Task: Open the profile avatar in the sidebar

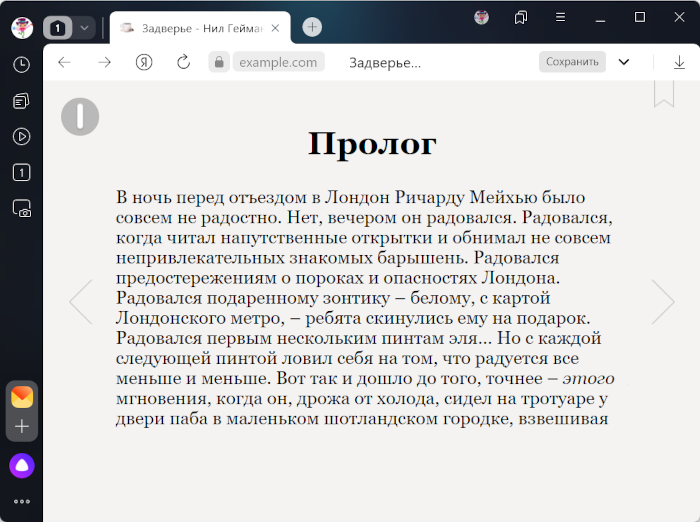Action: [22, 28]
